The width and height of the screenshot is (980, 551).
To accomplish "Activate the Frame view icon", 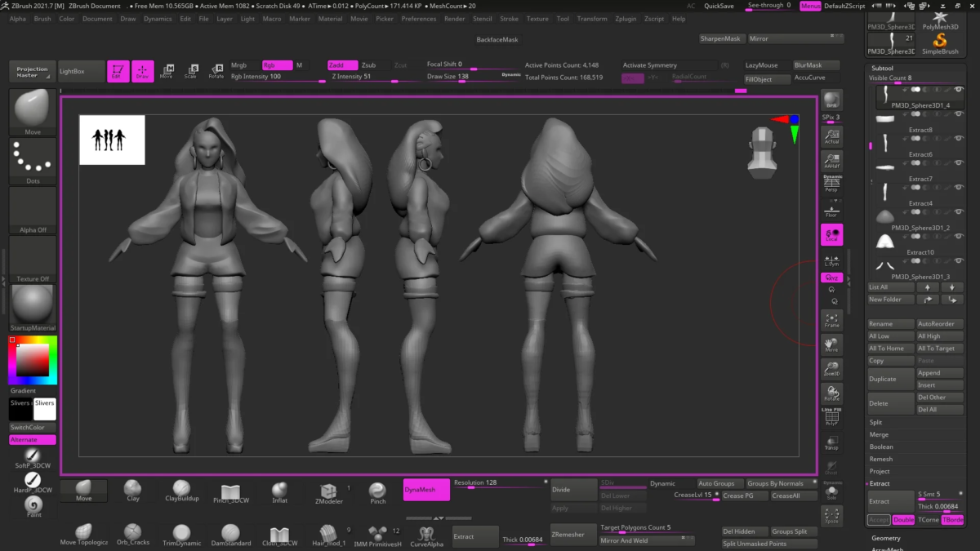I will point(831,320).
